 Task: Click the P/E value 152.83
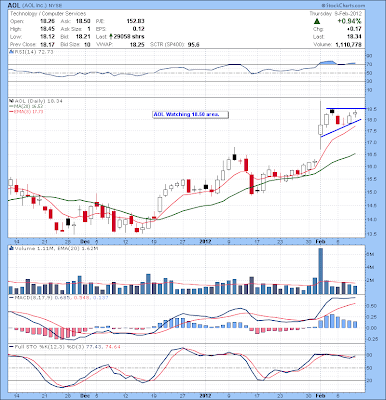(135, 21)
